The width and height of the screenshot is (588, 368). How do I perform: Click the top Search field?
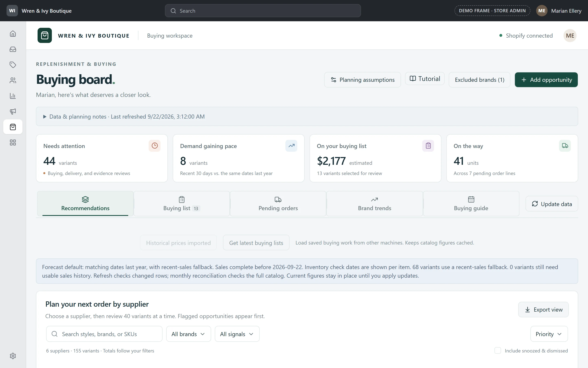263,11
